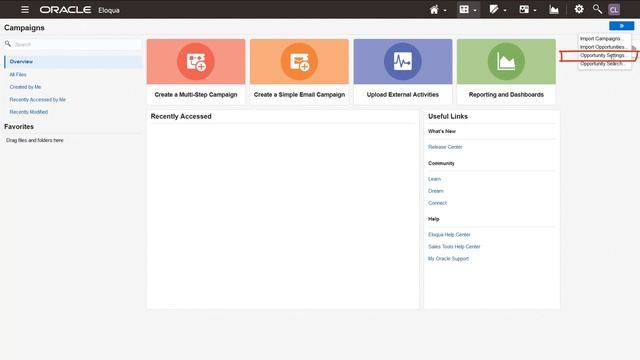Viewport: 640px width, 360px height.
Task: Open My Oracle Support link
Action: [448, 259]
